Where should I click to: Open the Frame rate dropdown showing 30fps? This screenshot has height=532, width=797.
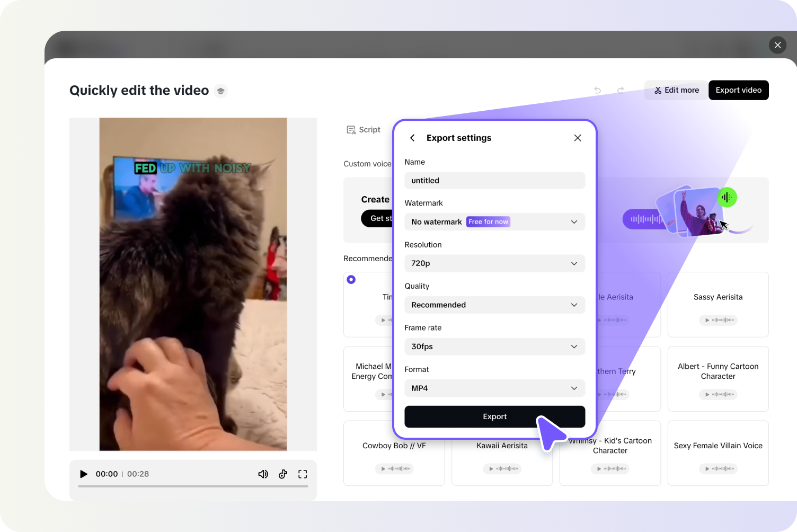click(494, 347)
